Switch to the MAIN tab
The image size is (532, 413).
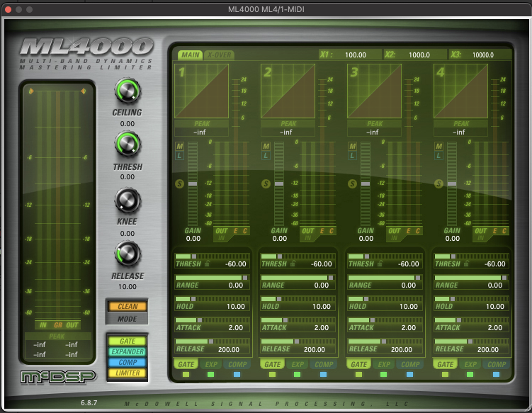pos(190,55)
